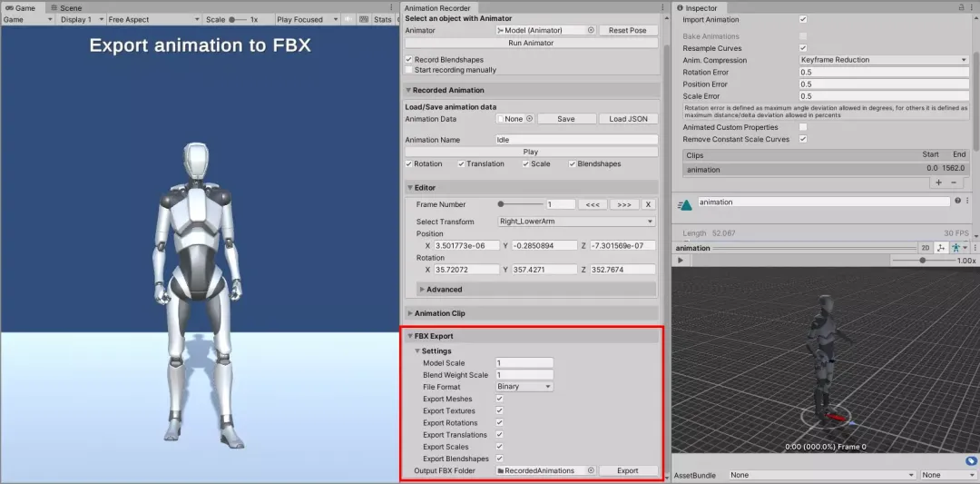
Task: Open the Display 1 dropdown
Action: (82, 19)
